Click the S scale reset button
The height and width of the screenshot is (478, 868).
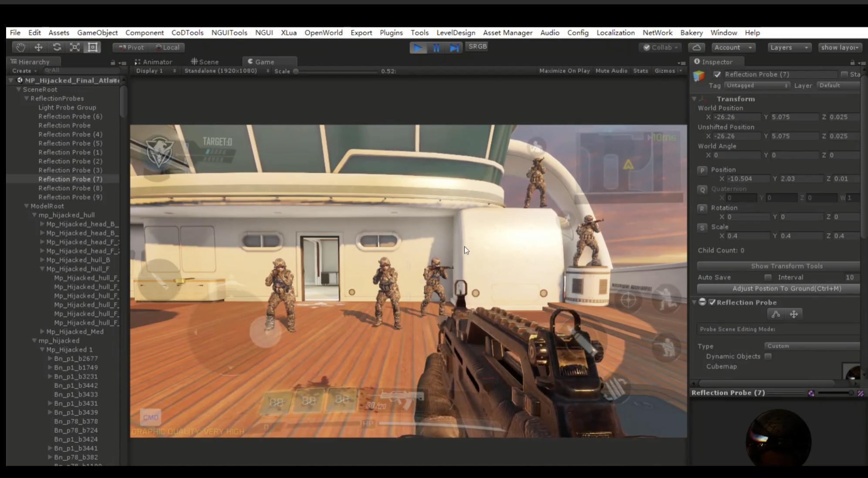tap(702, 228)
